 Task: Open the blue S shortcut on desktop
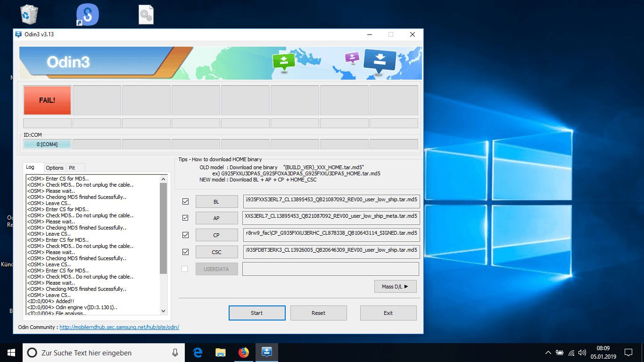pyautogui.click(x=88, y=15)
